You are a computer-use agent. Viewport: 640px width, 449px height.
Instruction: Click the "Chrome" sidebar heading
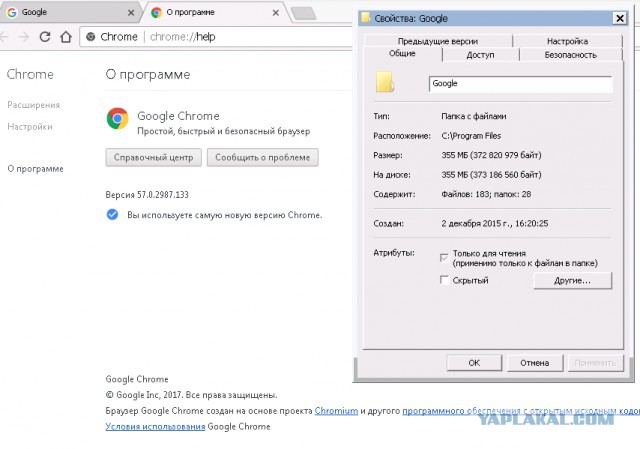30,74
